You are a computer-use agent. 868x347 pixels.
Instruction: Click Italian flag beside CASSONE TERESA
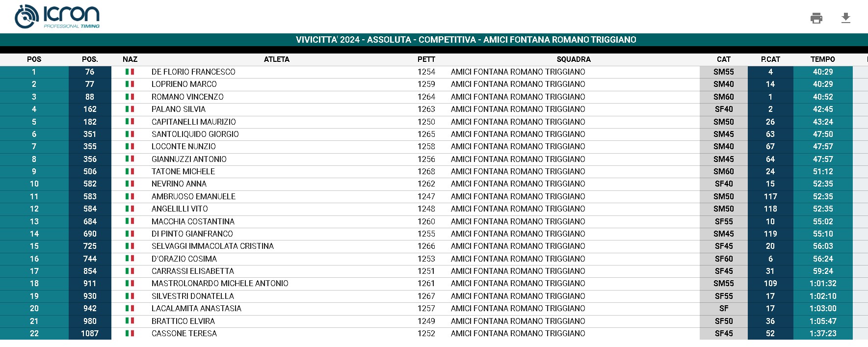pos(130,333)
